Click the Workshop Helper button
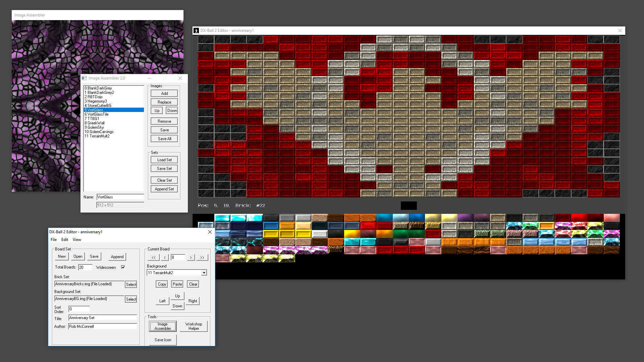This screenshot has width=644, height=362. 194,325
